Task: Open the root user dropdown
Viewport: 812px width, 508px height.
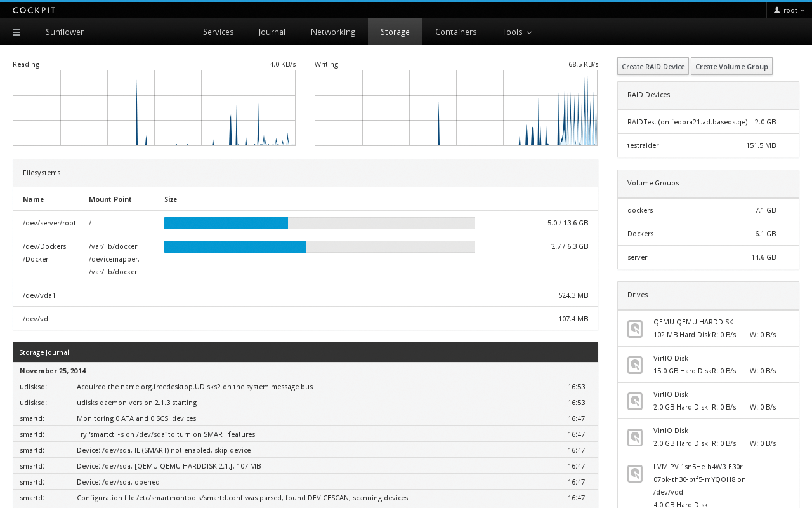Action: pos(790,10)
